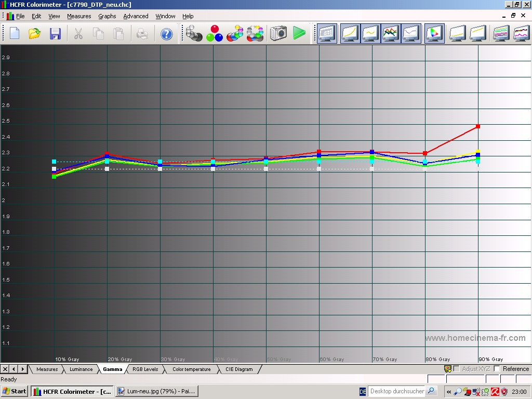Open the Advanced menu

[136, 16]
